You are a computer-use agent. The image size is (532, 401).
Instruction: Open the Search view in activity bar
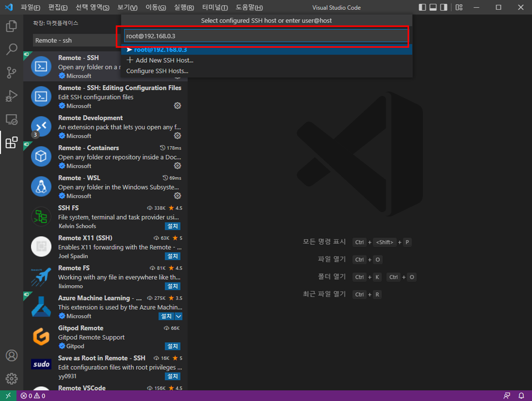click(x=11, y=49)
